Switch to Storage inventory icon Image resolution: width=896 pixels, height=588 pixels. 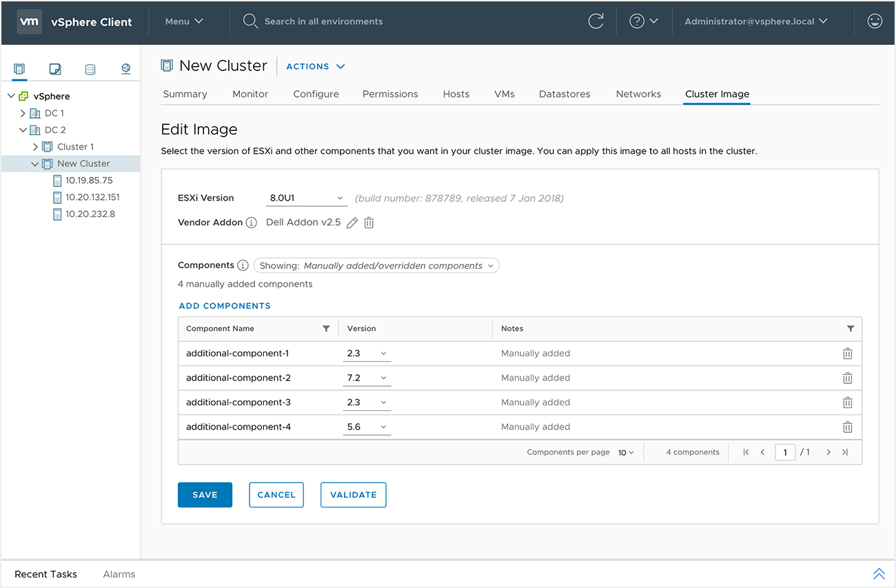tap(90, 69)
